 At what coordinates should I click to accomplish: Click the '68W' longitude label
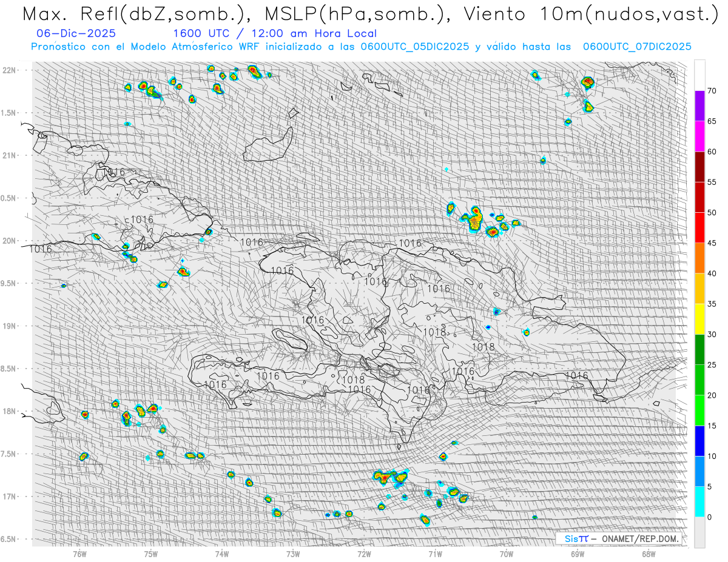click(x=649, y=554)
